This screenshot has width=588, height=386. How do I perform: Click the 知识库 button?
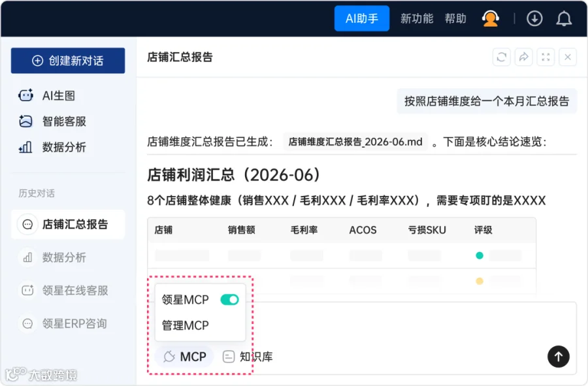coord(248,357)
